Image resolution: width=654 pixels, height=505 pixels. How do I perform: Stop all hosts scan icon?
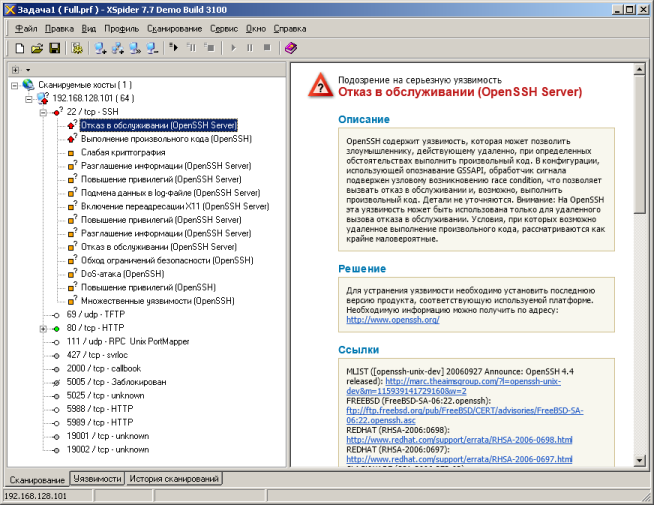tap(209, 48)
